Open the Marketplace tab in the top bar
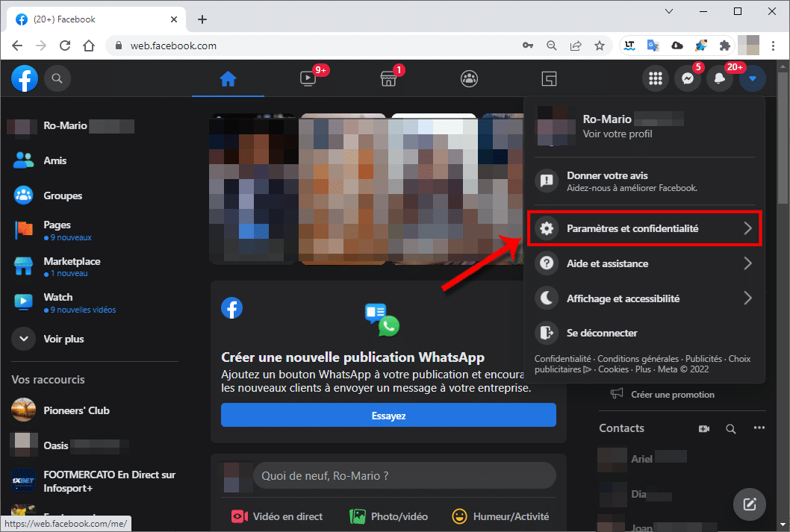790x532 pixels. [x=388, y=78]
